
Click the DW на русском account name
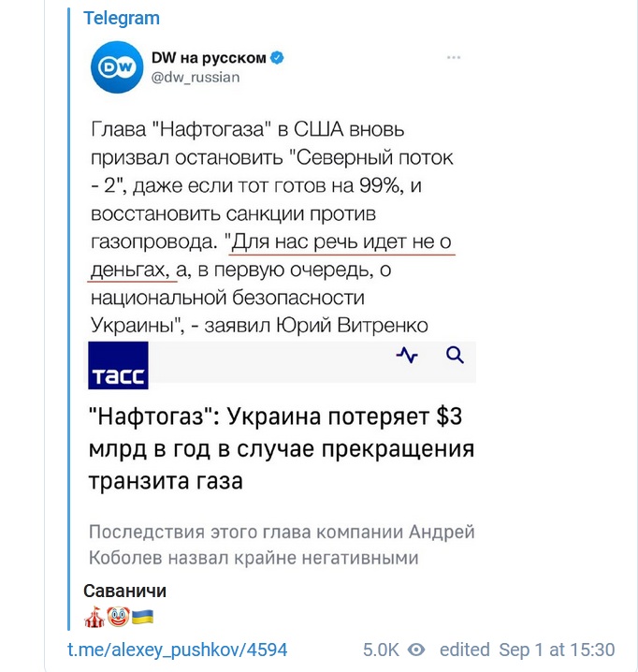click(x=209, y=57)
